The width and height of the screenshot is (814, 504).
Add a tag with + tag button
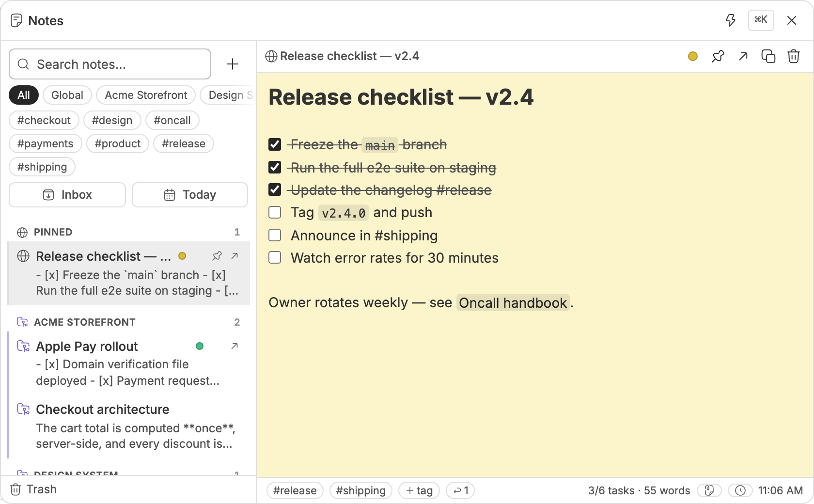pos(419,490)
